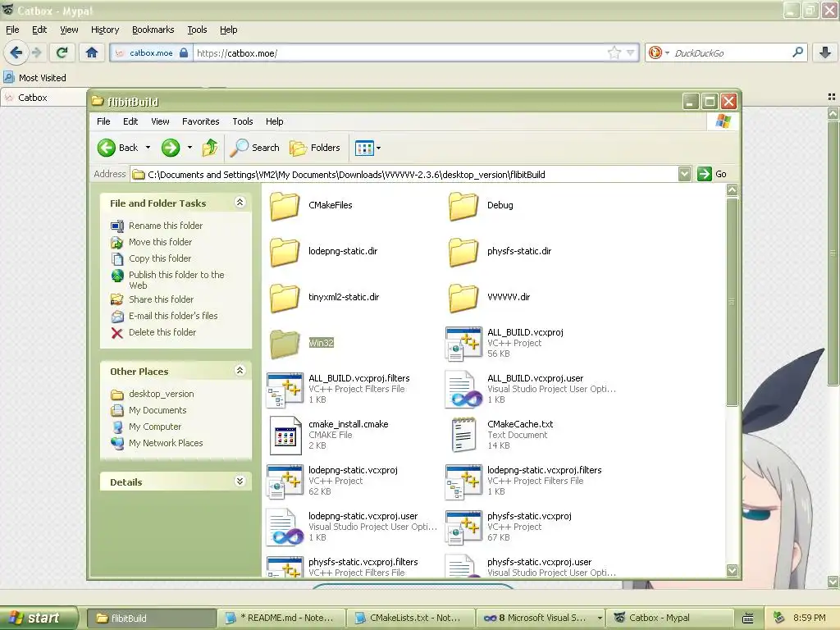Screen dimensions: 840x630
Task: Open the Explorer Favorites menu
Action: [x=201, y=121]
